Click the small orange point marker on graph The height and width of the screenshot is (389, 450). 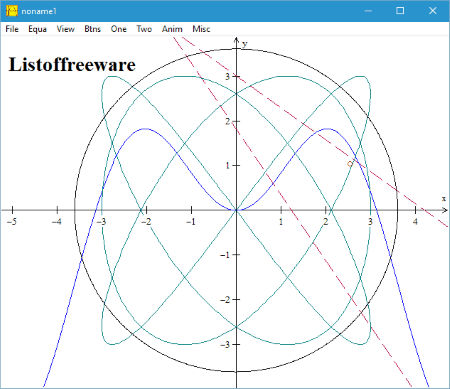pyautogui.click(x=350, y=164)
